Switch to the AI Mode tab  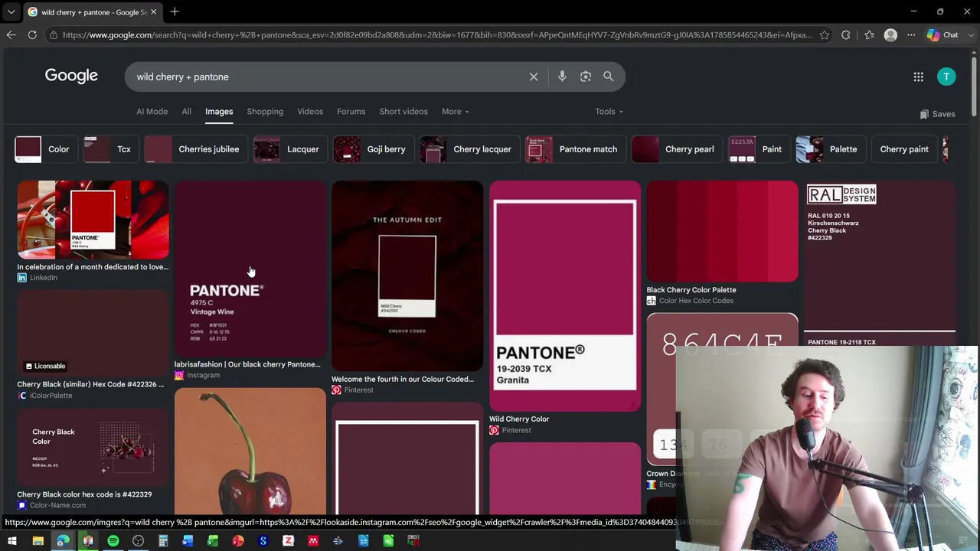pos(152,112)
